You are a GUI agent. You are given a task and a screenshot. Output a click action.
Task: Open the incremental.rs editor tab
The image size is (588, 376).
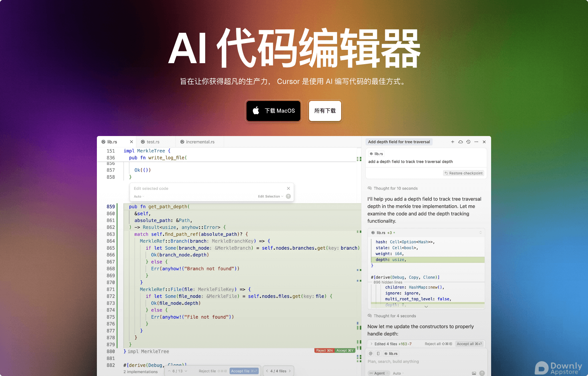[x=200, y=142]
